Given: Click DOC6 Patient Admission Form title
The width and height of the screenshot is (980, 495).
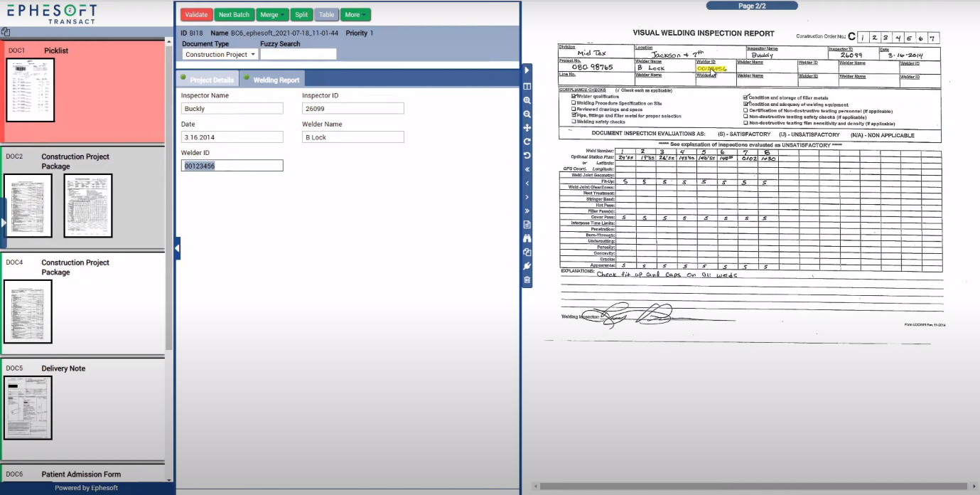Looking at the screenshot, I should coord(81,474).
